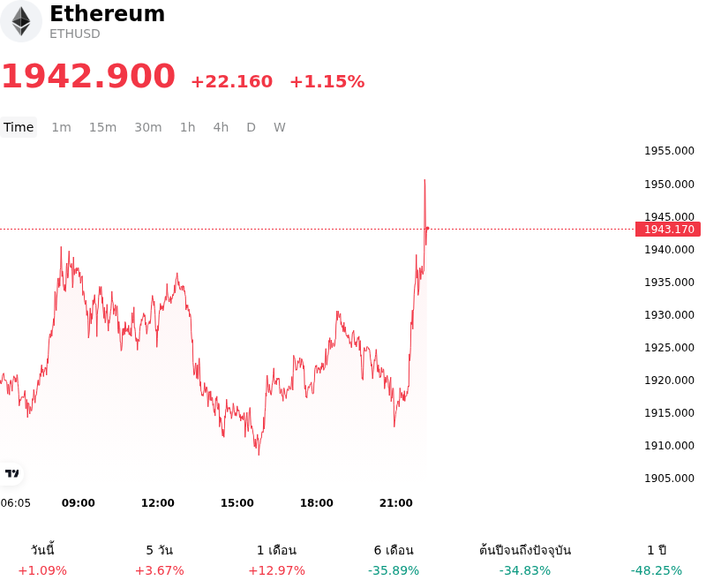Screen dimensions: 706x588
Task: Select the 1 ปี -48.25% range
Action: (657, 560)
